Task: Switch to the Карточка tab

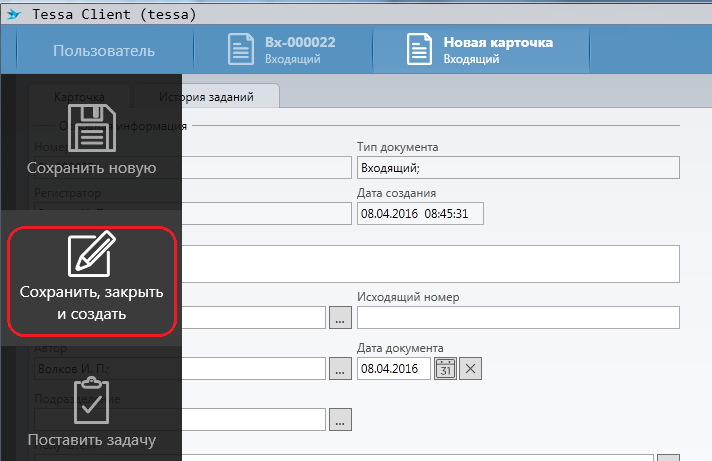Action: point(80,97)
